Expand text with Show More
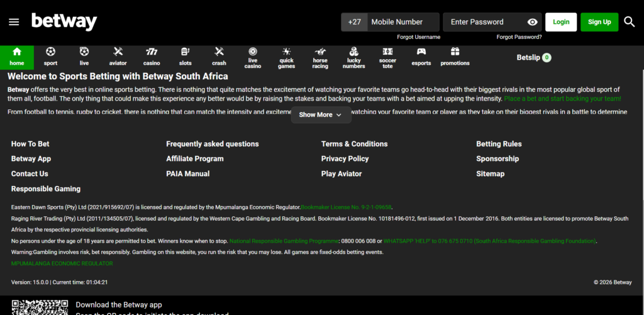Viewport: 644px width, 315px height. tap(321, 114)
